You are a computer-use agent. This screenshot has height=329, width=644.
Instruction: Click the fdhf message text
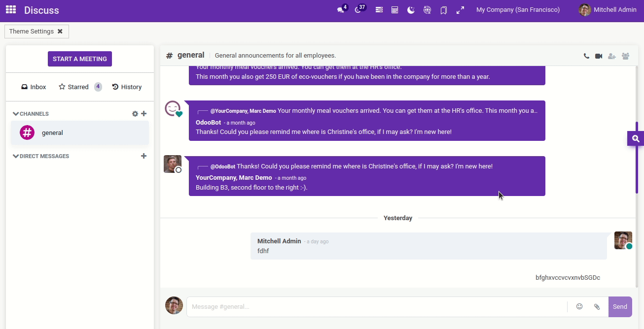tap(263, 251)
